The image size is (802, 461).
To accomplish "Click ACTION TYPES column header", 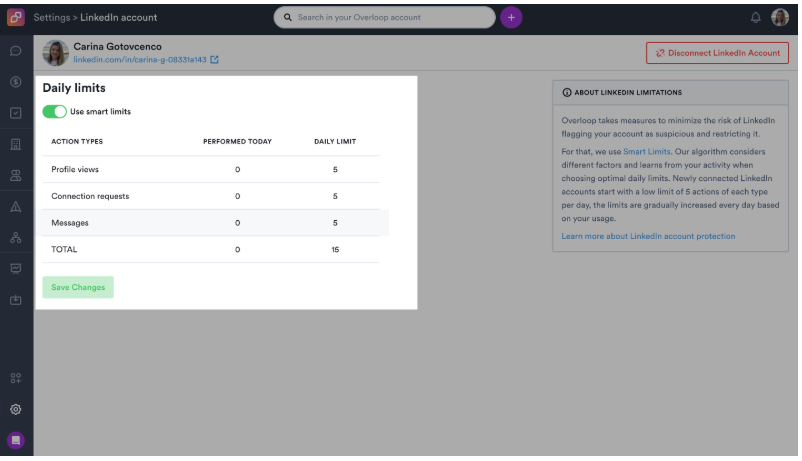I will point(77,142).
